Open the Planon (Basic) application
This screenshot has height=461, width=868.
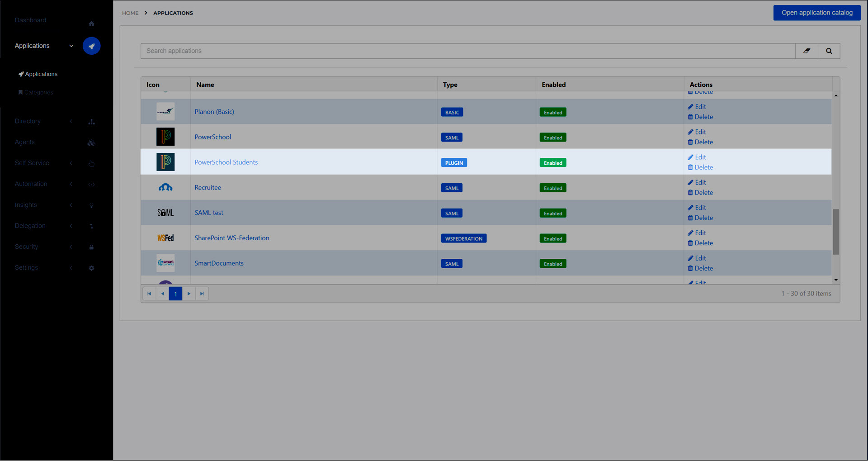tap(214, 112)
